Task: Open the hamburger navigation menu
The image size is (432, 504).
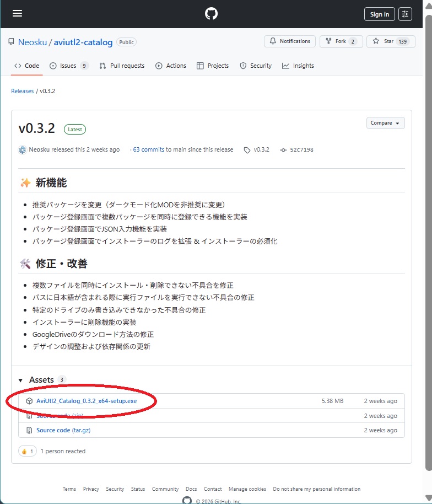Action: tap(17, 14)
